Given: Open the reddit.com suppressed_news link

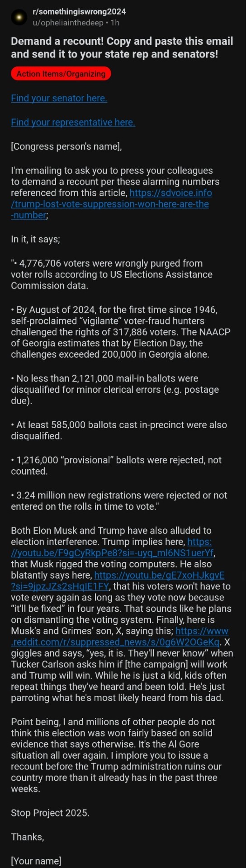Looking at the screenshot, I should [119, 636].
